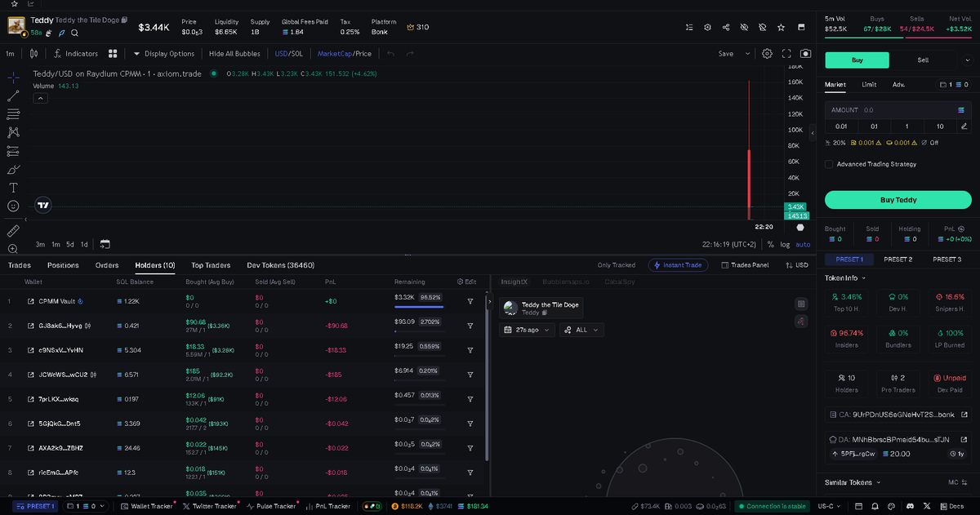Screen dimensions: 980x515
Task: Collapse the Token Info section
Action: [x=845, y=278]
